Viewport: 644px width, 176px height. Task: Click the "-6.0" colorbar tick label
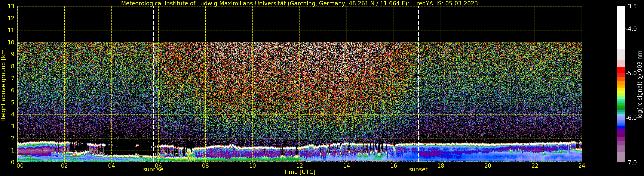click(631, 118)
